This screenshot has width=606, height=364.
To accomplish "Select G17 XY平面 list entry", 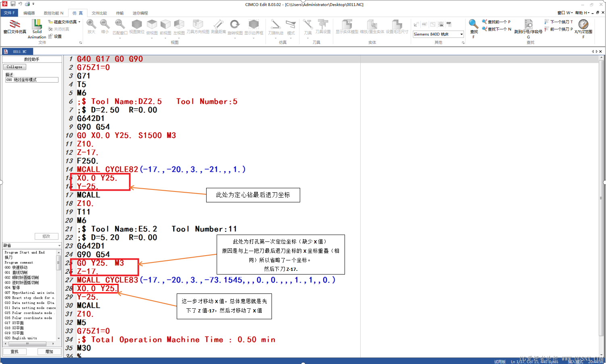I will pos(14,323).
